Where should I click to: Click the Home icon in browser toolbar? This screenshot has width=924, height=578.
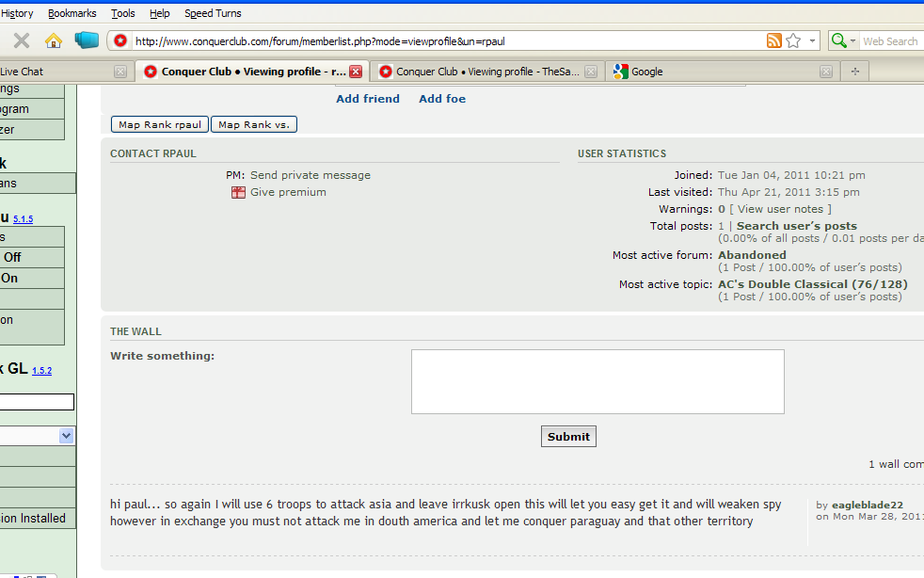coord(54,40)
